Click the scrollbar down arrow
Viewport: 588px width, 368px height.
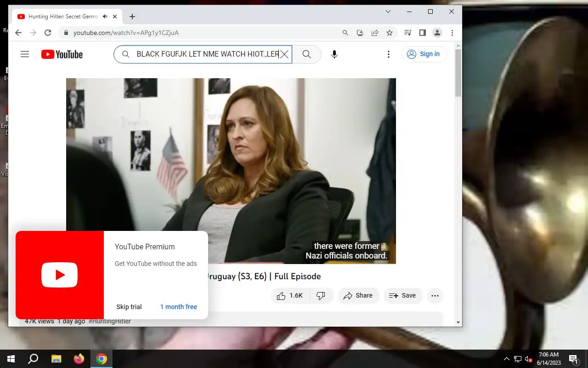click(458, 323)
